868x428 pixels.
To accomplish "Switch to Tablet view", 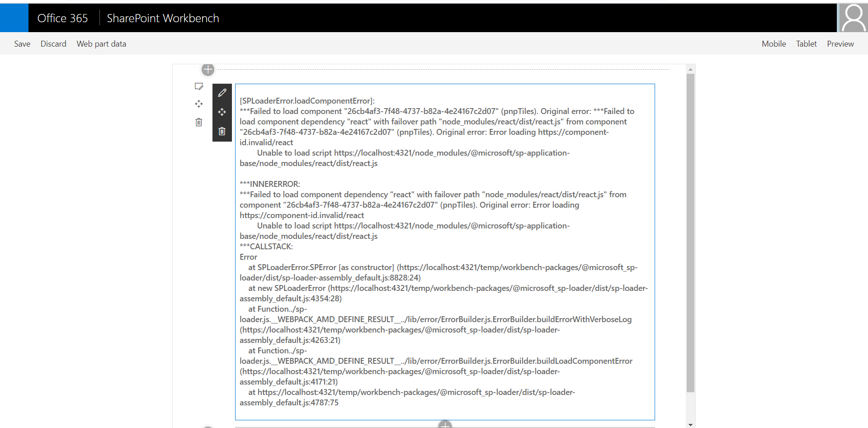I will (807, 44).
